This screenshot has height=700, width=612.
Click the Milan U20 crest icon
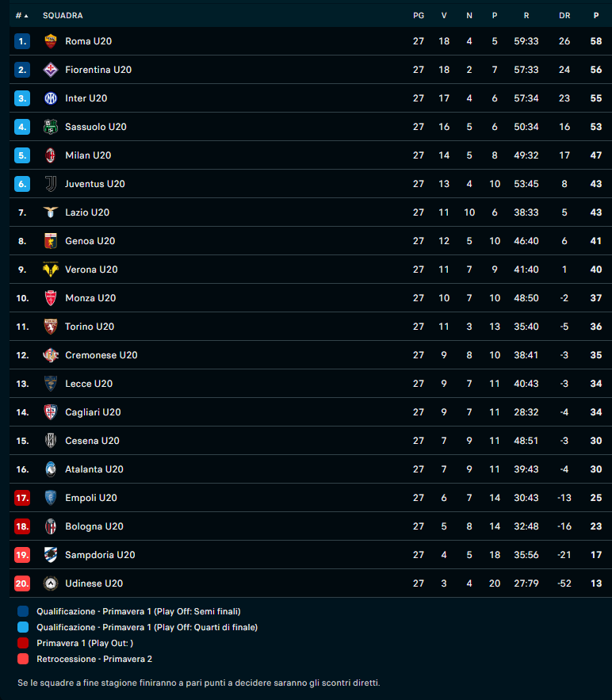pos(51,155)
